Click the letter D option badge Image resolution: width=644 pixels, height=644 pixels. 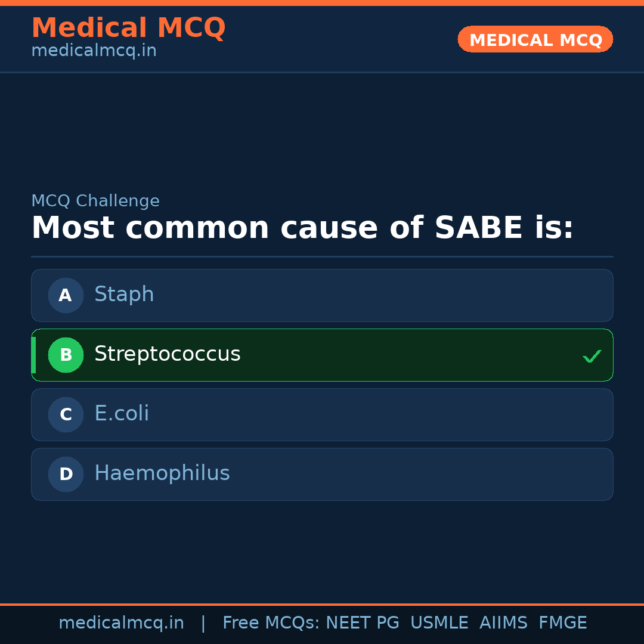coord(66,474)
